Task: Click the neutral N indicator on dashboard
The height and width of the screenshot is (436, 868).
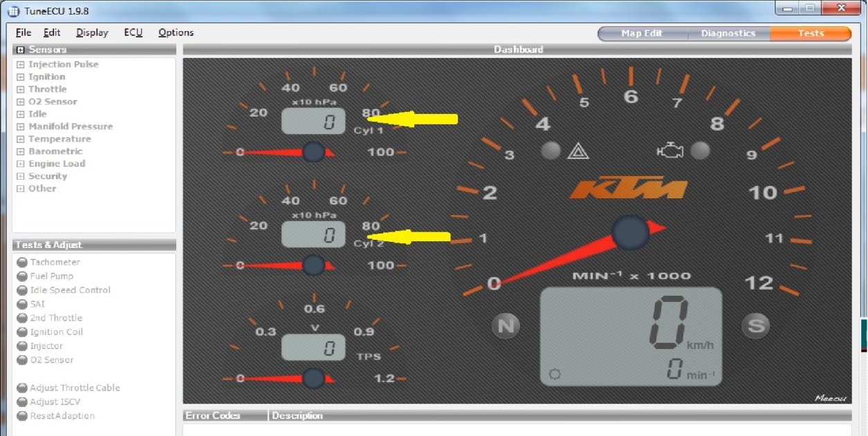Action: (506, 326)
